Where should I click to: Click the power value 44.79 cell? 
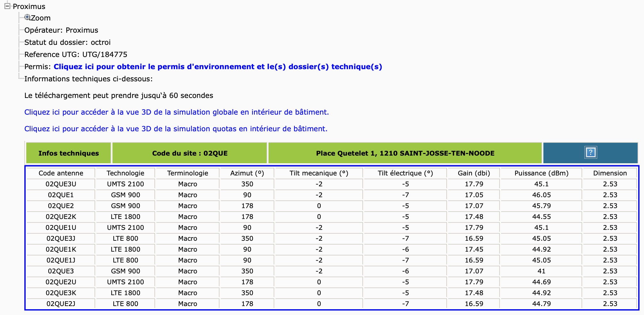(x=541, y=304)
